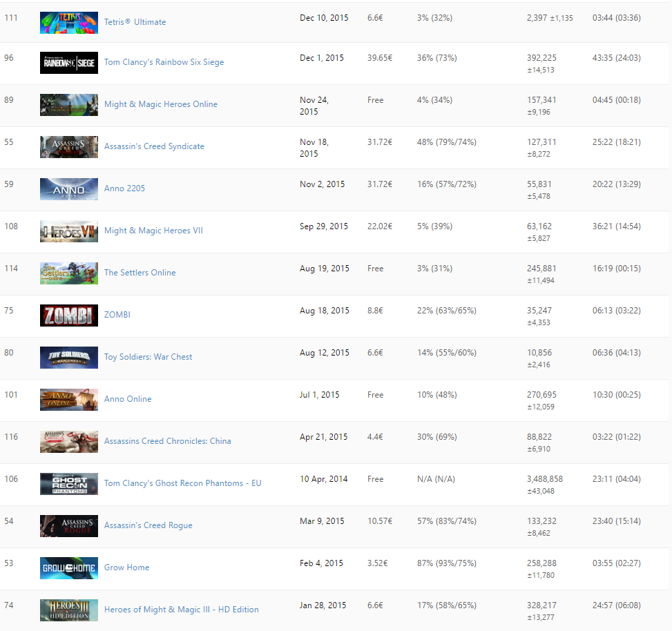Click the date Feb 4, 2015
Image resolution: width=672 pixels, height=631 pixels.
pyautogui.click(x=321, y=563)
